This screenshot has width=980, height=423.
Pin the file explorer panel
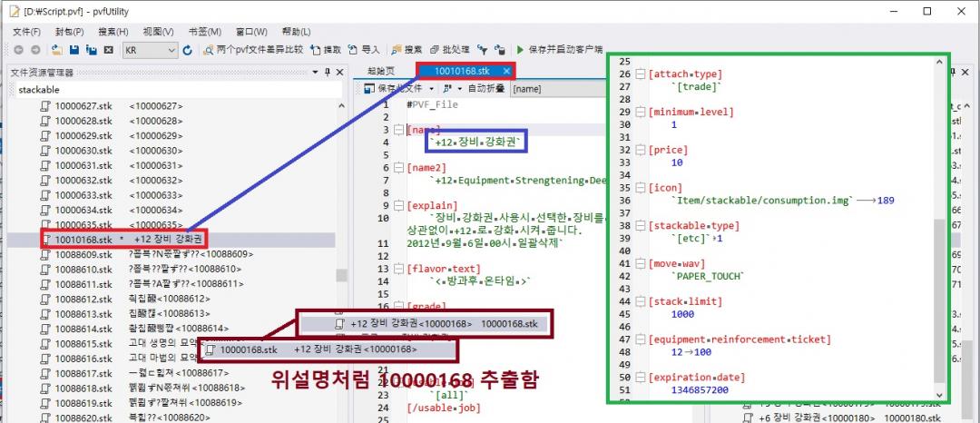(x=328, y=72)
